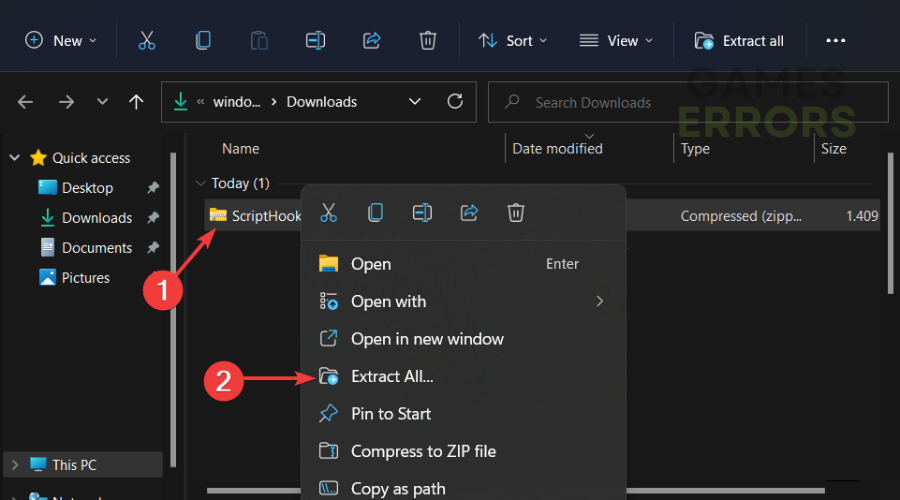Select Compress to ZIP file option
This screenshot has height=500, width=900.
[x=422, y=451]
